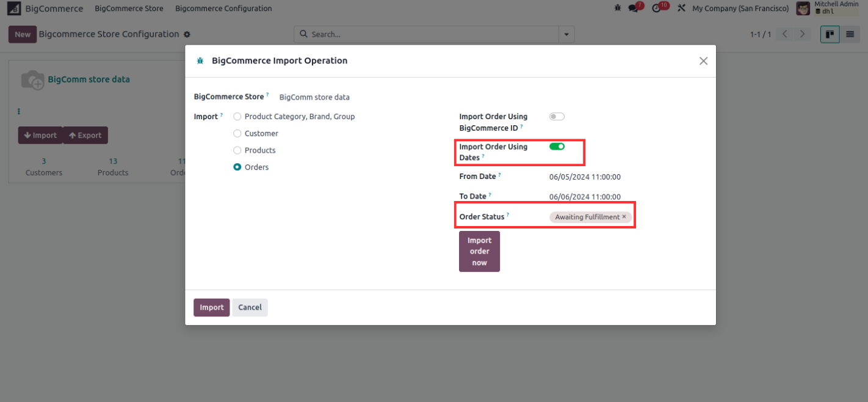Click the camera placeholder image on the store card

32,80
